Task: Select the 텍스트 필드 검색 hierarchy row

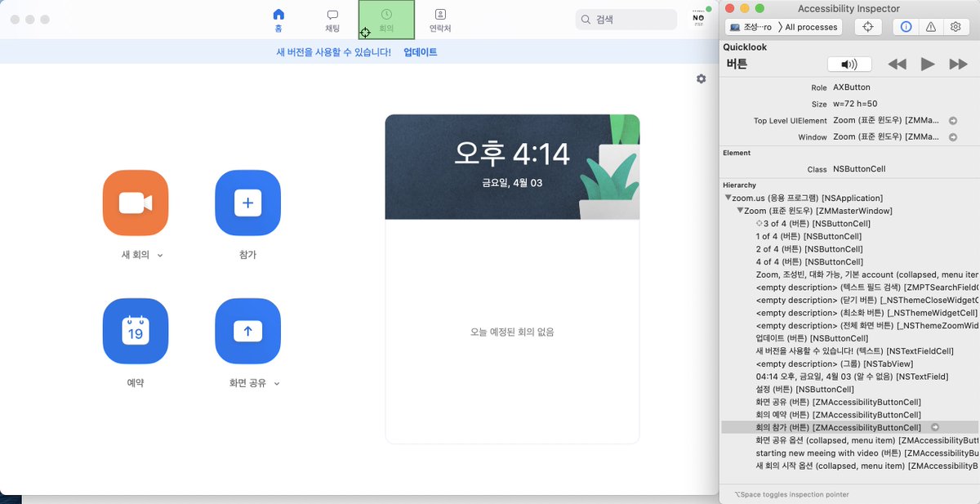Action: pyautogui.click(x=850, y=288)
